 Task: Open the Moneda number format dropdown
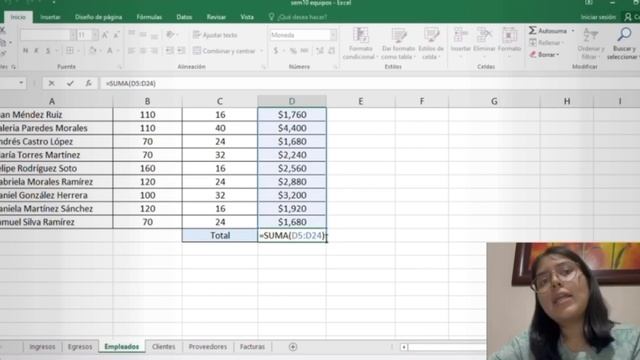(x=333, y=35)
